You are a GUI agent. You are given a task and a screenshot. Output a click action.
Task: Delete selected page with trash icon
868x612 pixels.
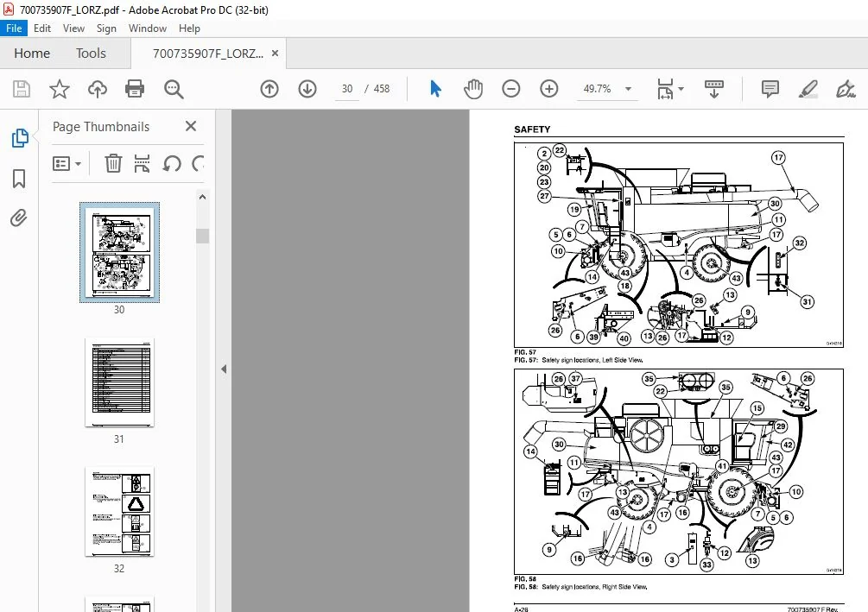pos(113,164)
